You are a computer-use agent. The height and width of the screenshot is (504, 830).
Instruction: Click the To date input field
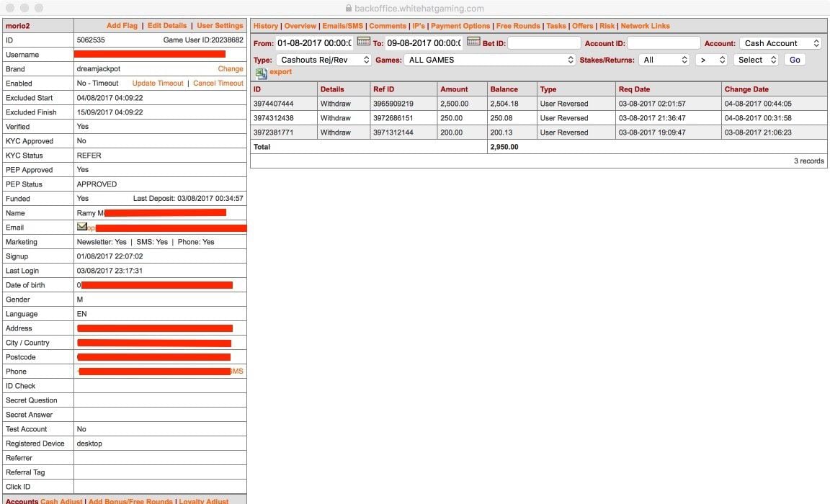coord(424,42)
